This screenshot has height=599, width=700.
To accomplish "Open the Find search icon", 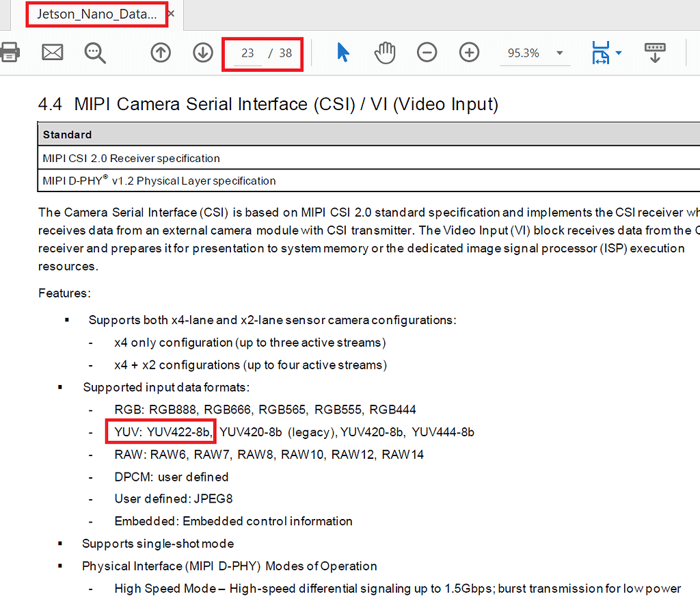I will coord(95,53).
